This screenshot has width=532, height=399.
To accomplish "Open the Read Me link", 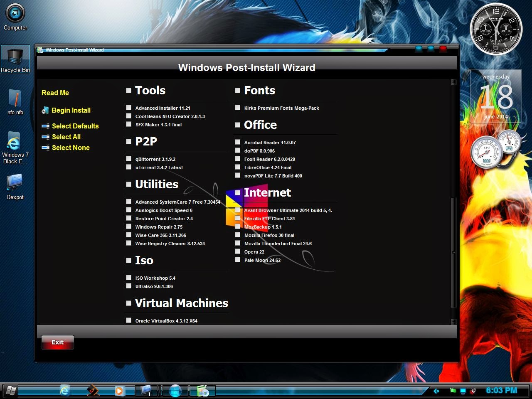I will tap(55, 93).
